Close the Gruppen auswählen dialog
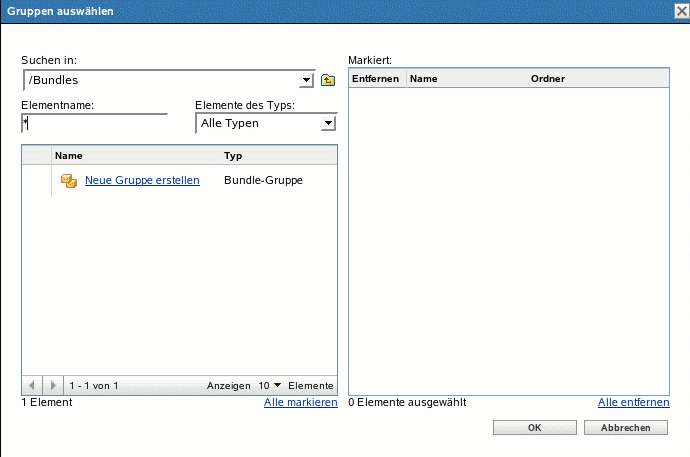Viewport: 690px width, 457px height. coord(682,11)
